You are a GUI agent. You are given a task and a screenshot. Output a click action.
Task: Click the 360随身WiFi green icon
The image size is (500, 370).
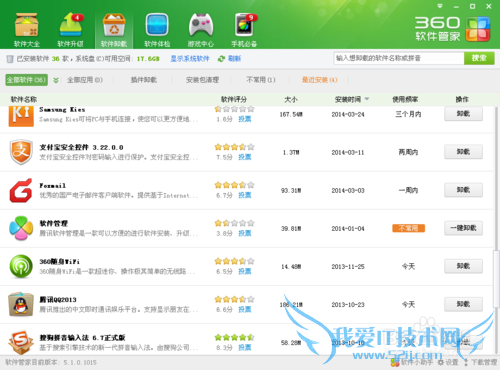[x=21, y=266]
